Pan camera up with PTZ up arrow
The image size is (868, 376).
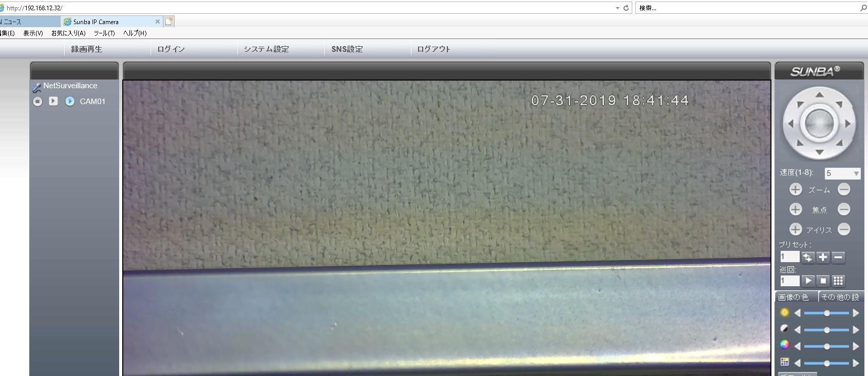820,94
